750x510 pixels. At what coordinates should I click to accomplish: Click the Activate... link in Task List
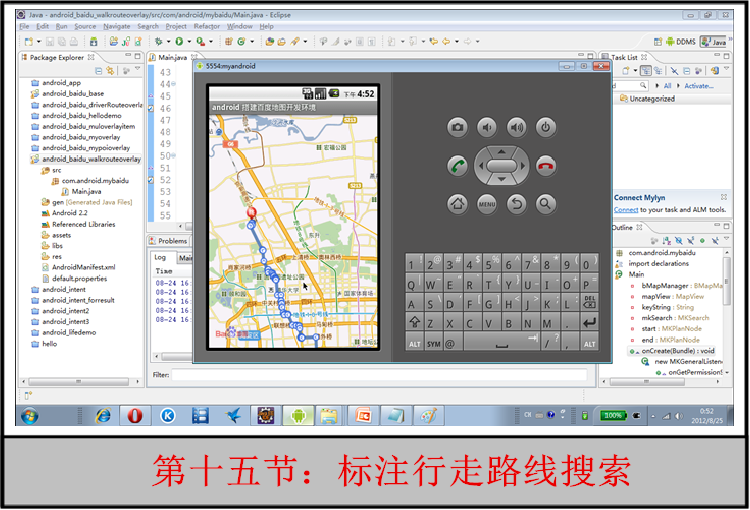click(x=699, y=86)
